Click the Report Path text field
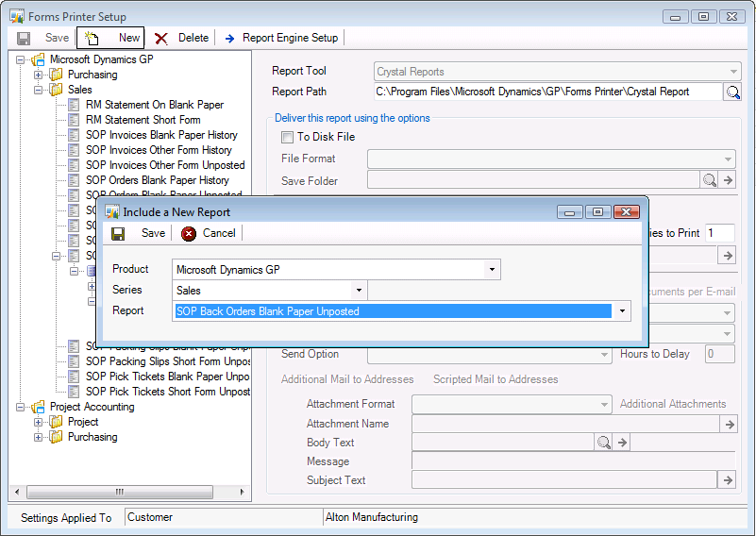 (x=546, y=92)
